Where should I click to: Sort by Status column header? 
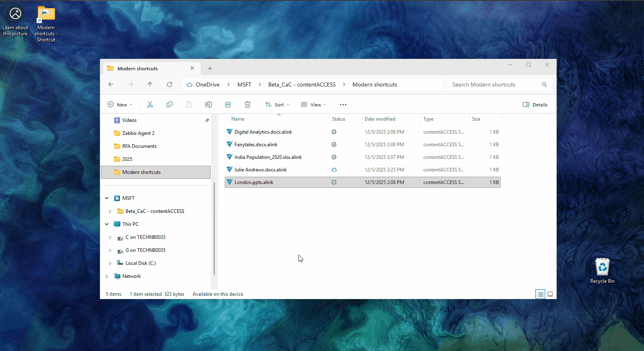(x=339, y=119)
